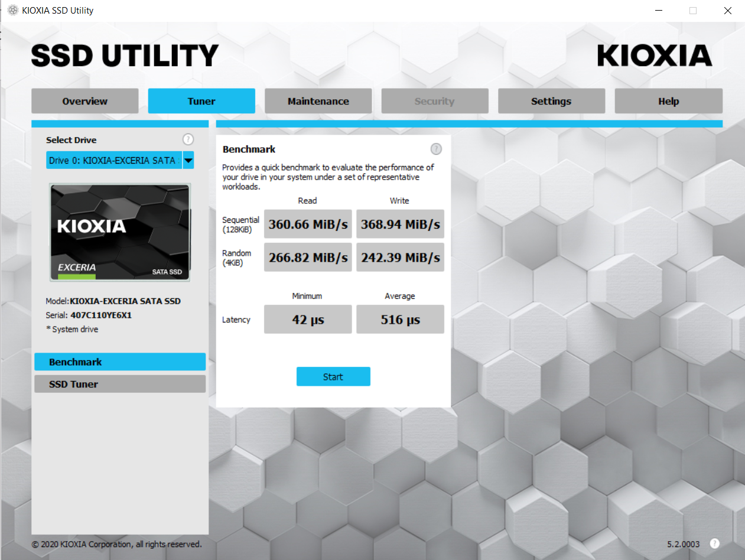The image size is (745, 560).
Task: Minimize the KIOXIA SSD Utility window
Action: point(659,11)
